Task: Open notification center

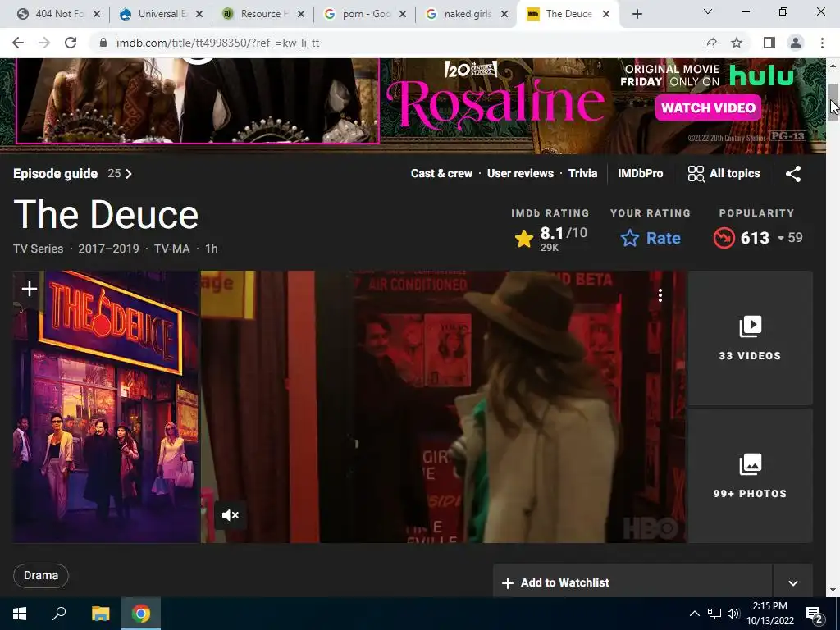Action: 815,614
